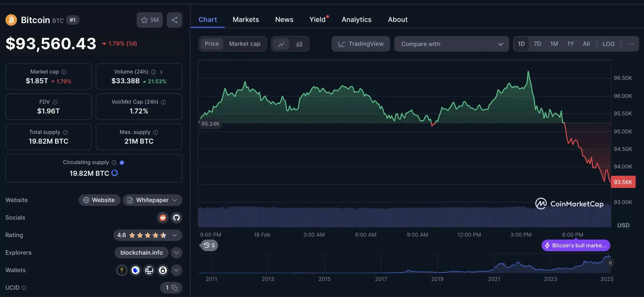Click the $33.38B volume value
644x297 pixels.
(126, 81)
